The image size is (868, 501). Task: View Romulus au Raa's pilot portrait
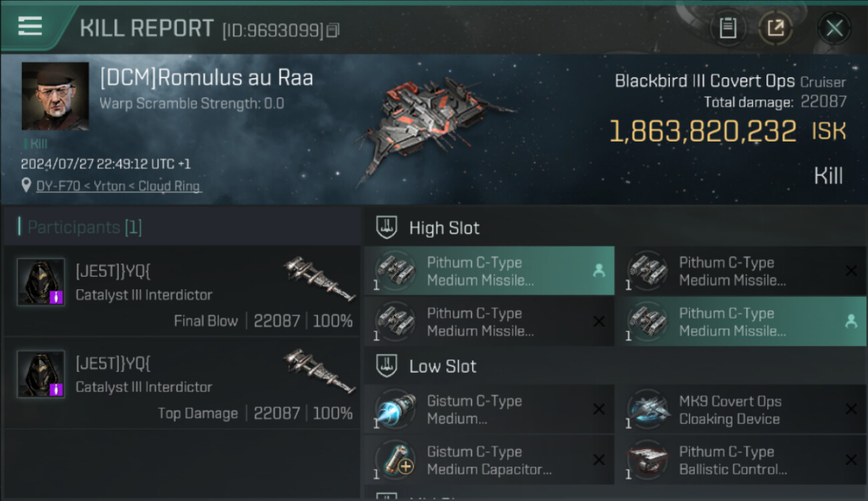(55, 96)
